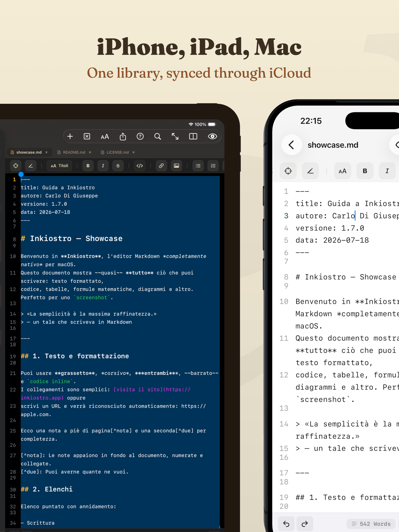Screen dimensions: 399x532
Task: Tap the focus crosshair icon in iPad format bar
Action: (x=16, y=166)
